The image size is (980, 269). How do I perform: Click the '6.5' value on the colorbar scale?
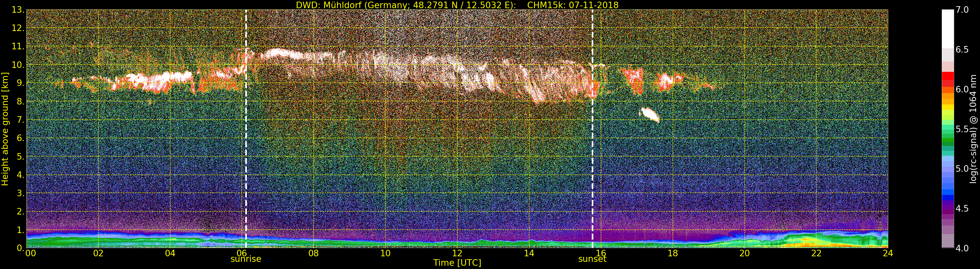[x=962, y=50]
